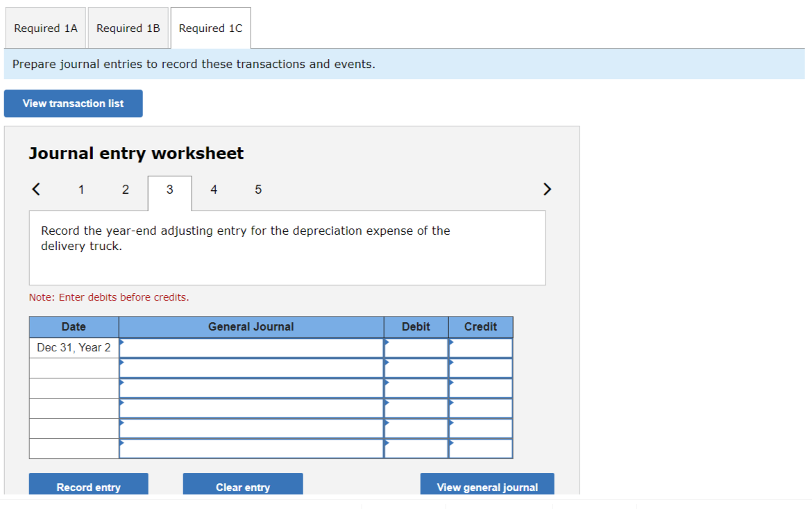Screen dimensions: 812x509
Task: Open General Journal account dropdown in third row
Action: click(x=251, y=388)
